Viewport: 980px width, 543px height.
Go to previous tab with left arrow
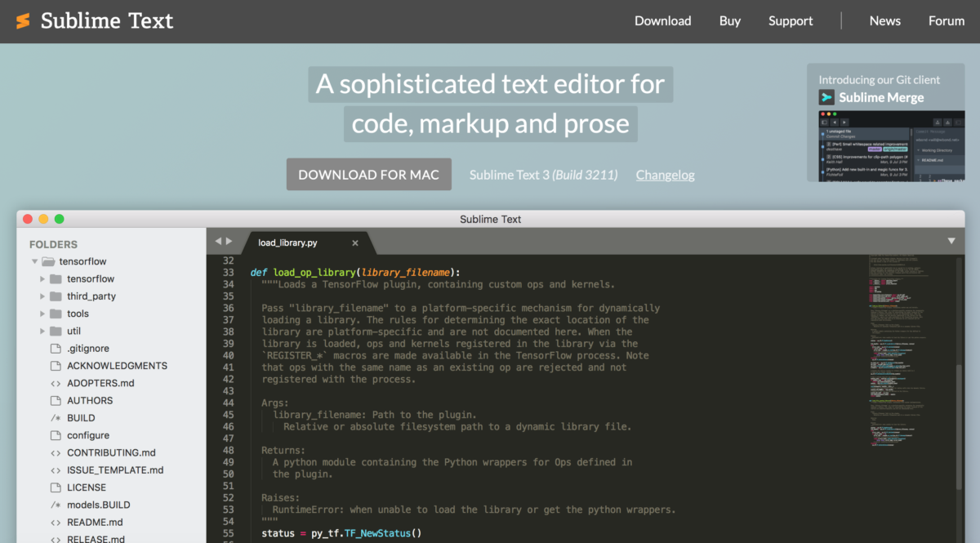(218, 242)
